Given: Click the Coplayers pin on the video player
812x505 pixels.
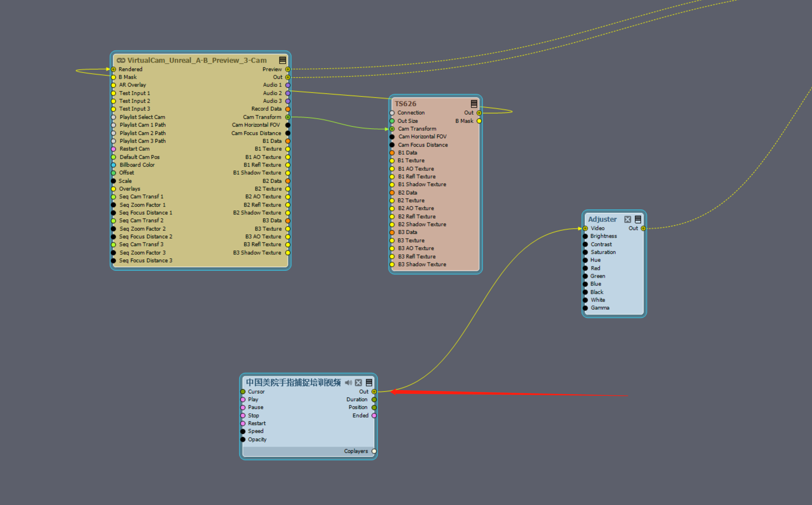Looking at the screenshot, I should click(x=374, y=451).
